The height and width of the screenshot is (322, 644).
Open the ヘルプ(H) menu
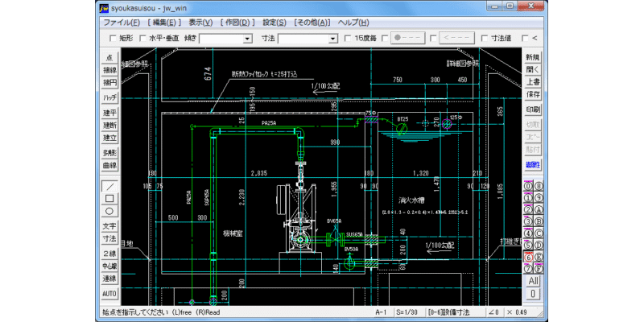pos(353,23)
